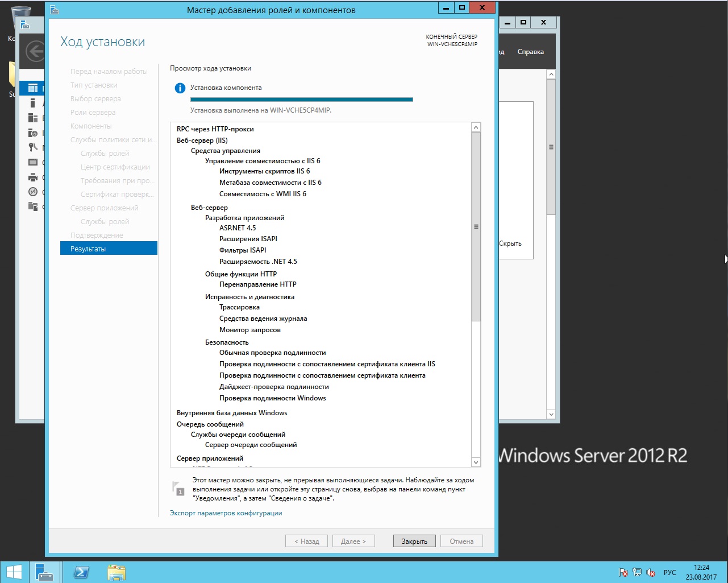Viewport: 728px width, 583px height.
Task: Click the wizard title bar icon
Action: (54, 10)
